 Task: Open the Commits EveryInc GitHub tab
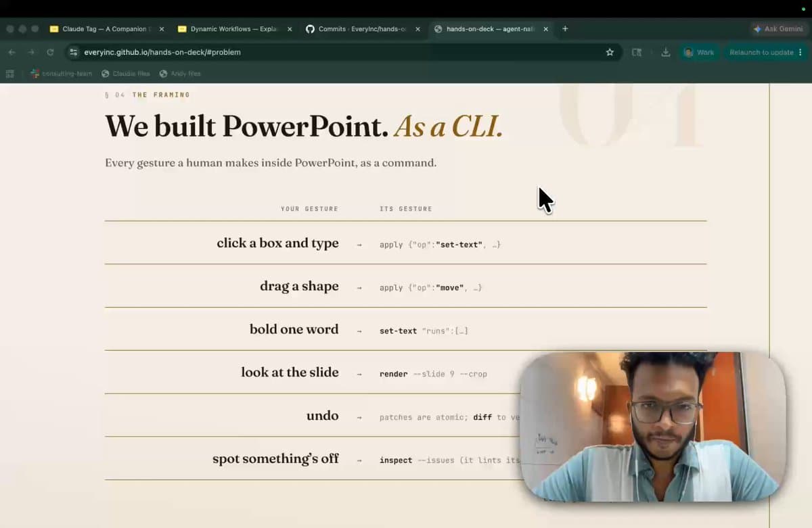tap(362, 29)
